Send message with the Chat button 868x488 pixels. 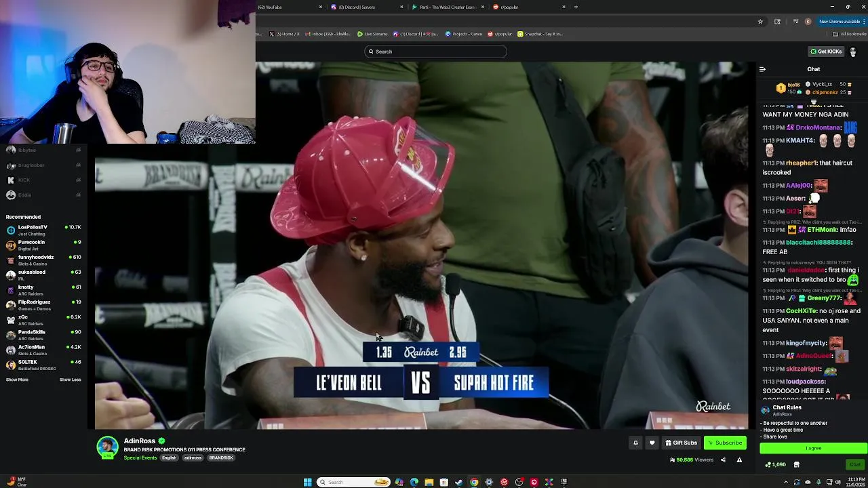point(854,465)
